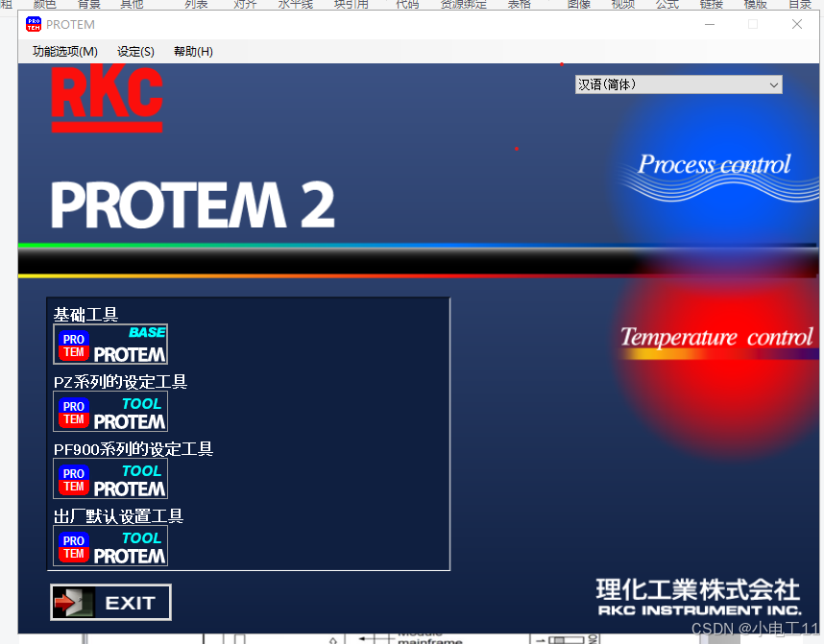The width and height of the screenshot is (824, 644).
Task: Click the PF900系列的设定工具 label
Action: 133,449
